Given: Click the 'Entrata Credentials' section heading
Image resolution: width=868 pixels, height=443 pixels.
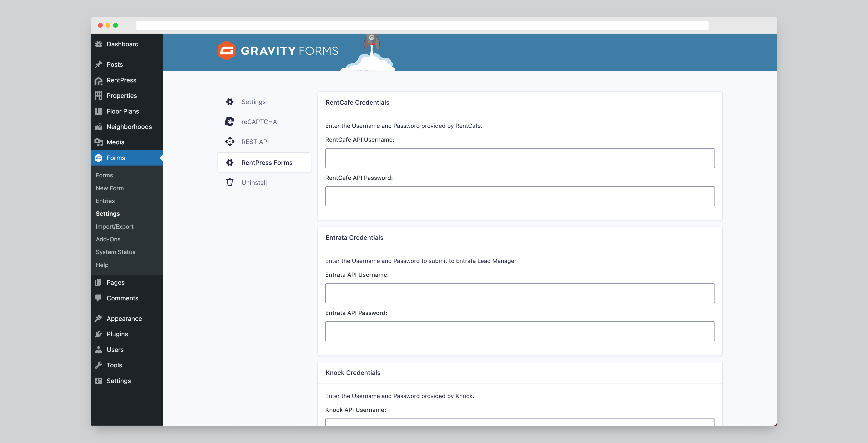Looking at the screenshot, I should (354, 238).
